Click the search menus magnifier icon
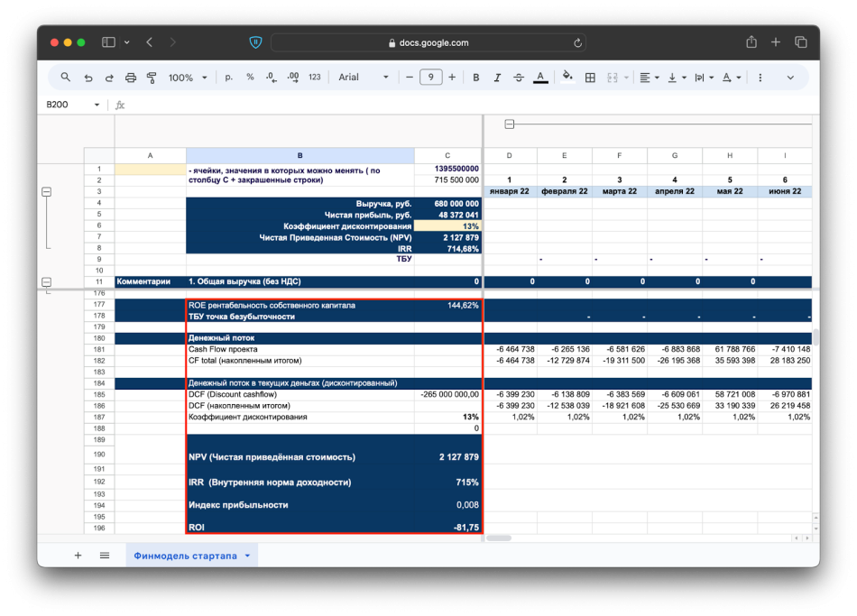Screen dimensions: 857x616 point(66,78)
